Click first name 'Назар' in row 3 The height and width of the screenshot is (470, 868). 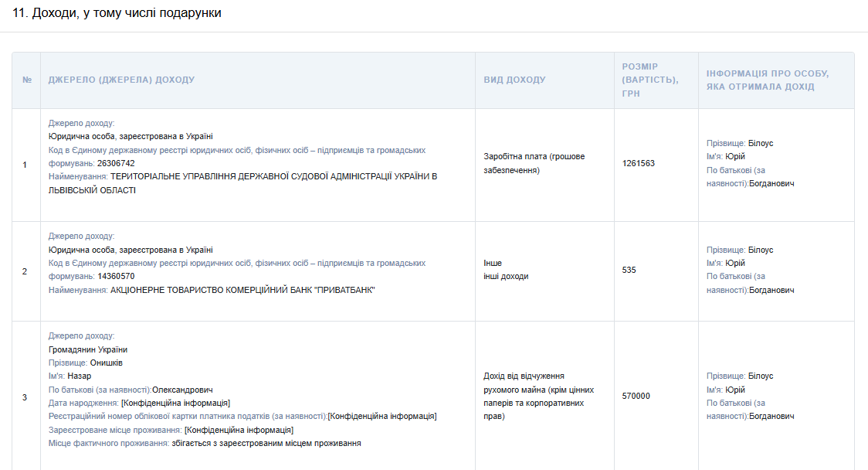click(80, 376)
